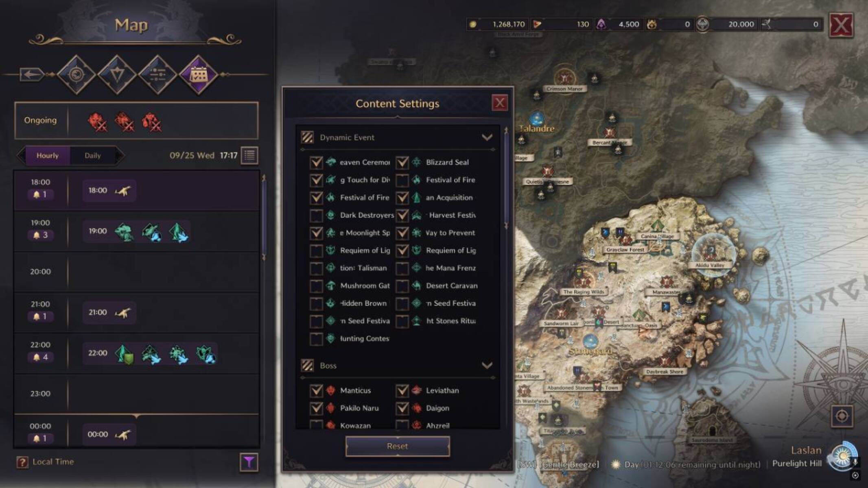Toggle the Blizzard Seal event checkbox
The image size is (868, 488).
click(x=402, y=162)
